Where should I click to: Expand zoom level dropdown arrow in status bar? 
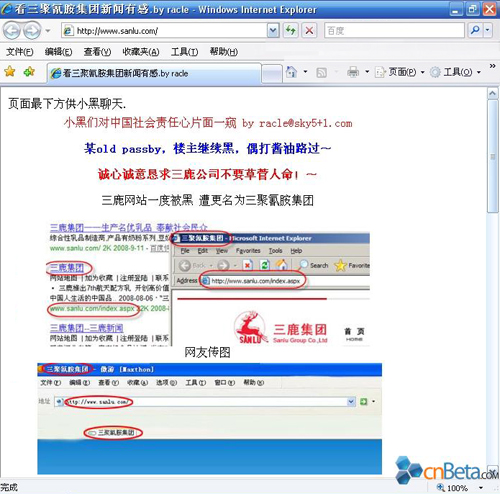[481, 488]
